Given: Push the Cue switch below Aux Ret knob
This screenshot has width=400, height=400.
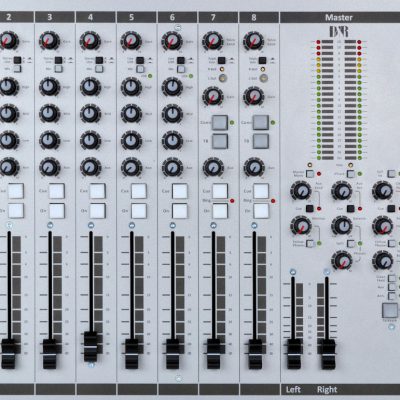Looking at the screenshot, I should click(x=350, y=209).
